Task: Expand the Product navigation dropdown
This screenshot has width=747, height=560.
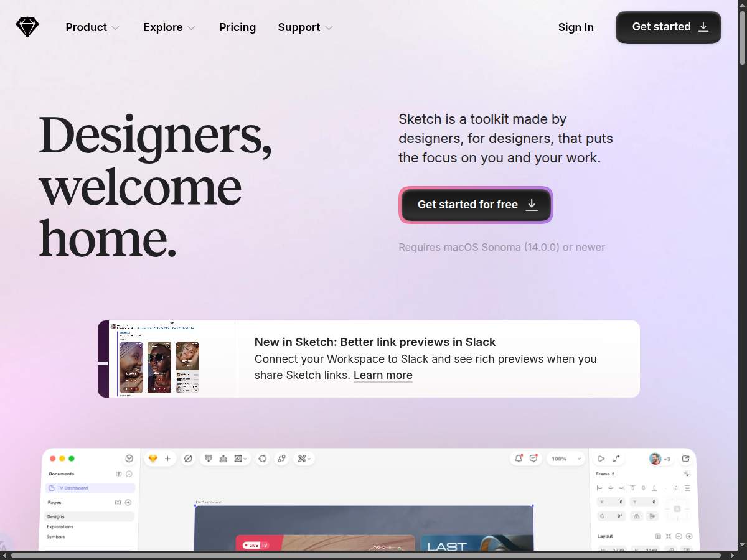Action: pyautogui.click(x=92, y=27)
